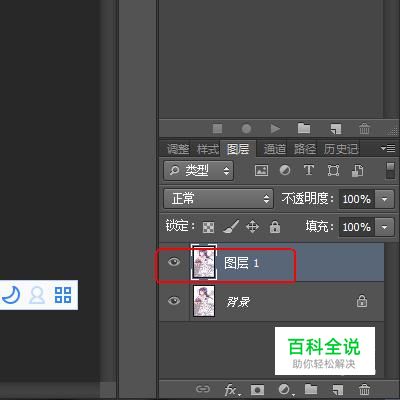Click the stop recording action button
Screen dimensions: 400x400
[217, 128]
